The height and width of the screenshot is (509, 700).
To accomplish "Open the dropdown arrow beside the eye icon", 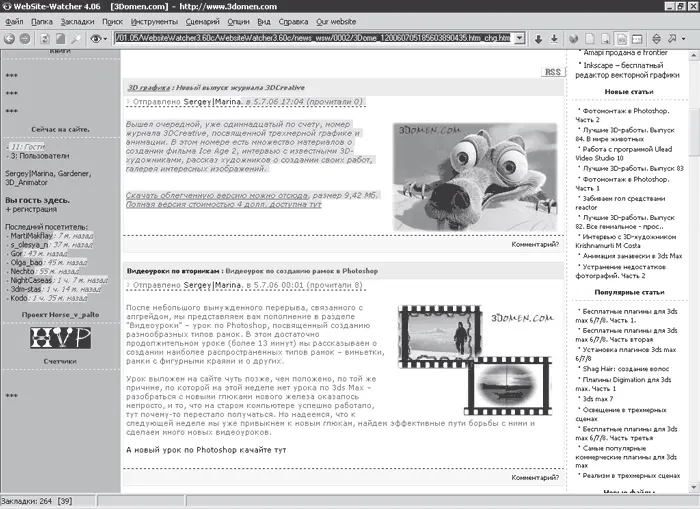I will click(x=105, y=39).
